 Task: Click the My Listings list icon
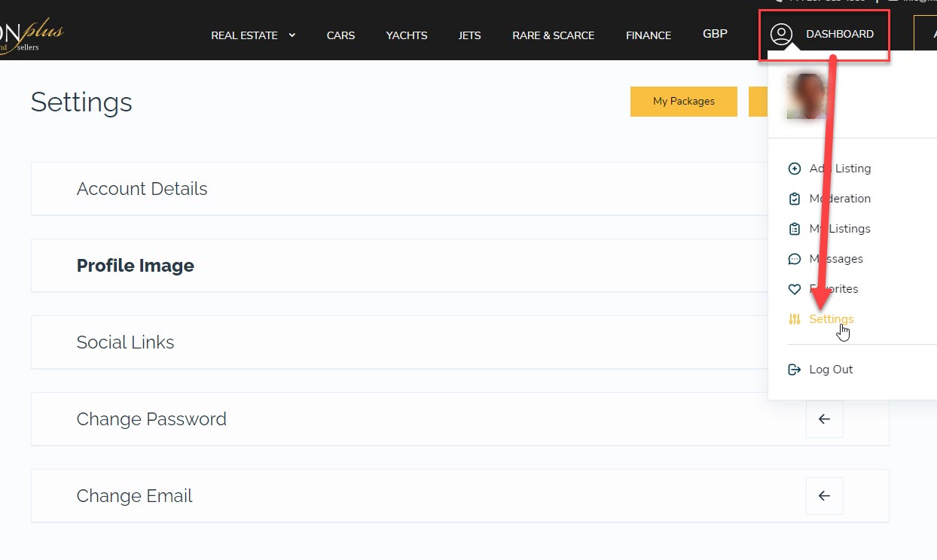click(794, 229)
